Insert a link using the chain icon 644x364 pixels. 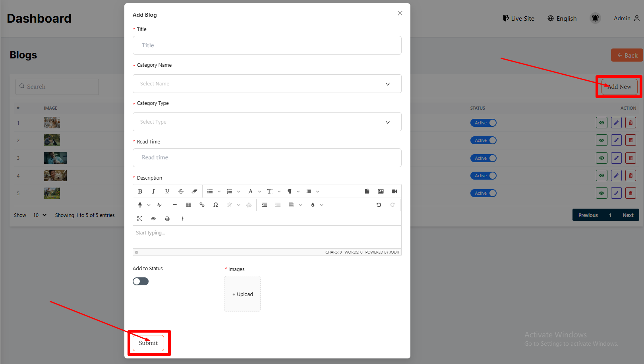click(202, 205)
